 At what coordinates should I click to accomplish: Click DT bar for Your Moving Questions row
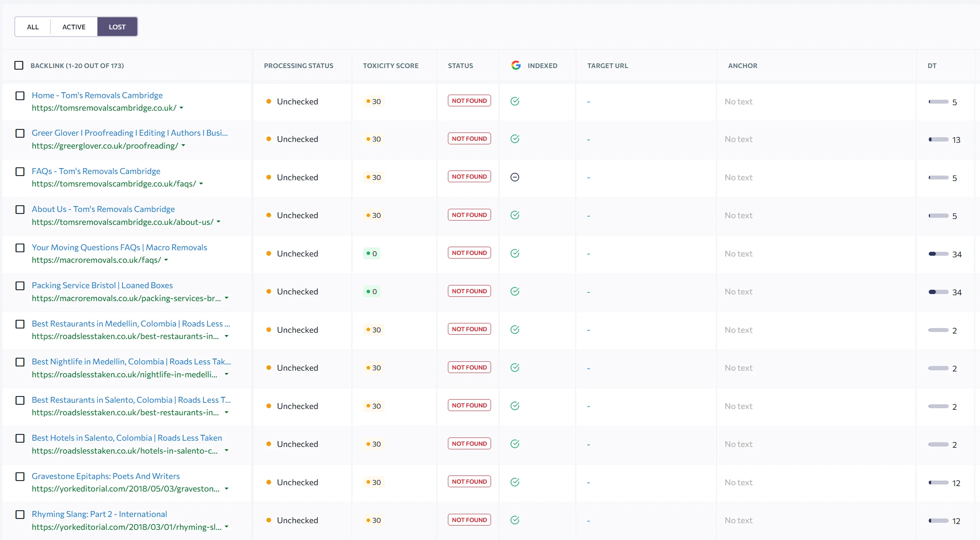pos(938,254)
